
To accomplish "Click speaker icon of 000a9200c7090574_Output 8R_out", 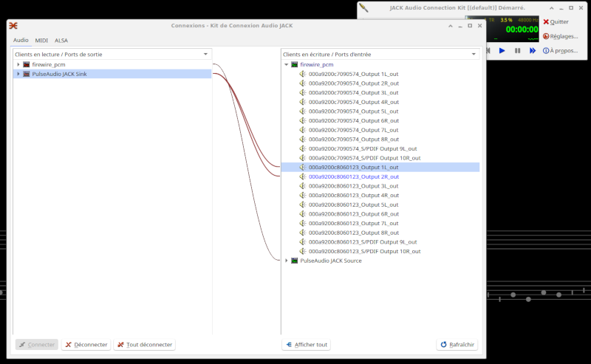I will click(303, 139).
